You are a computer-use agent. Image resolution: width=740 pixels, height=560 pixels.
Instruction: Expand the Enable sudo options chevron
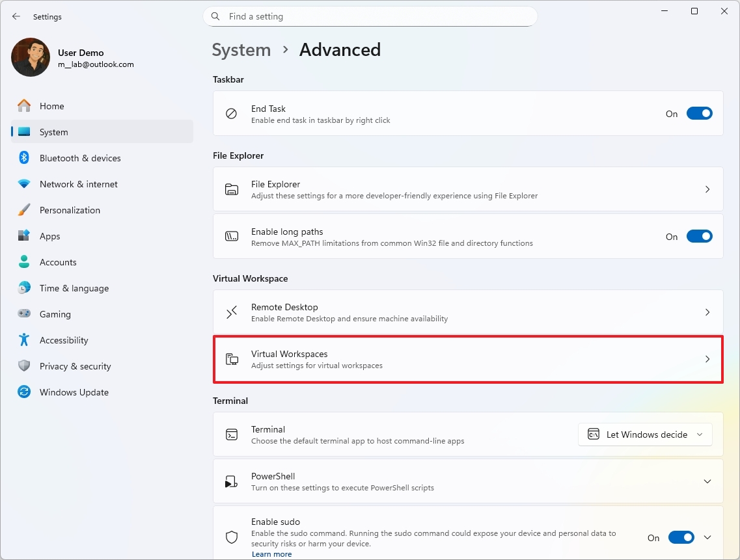707,537
